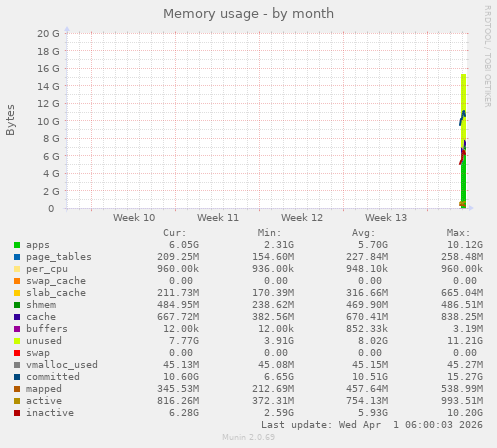Click the 'buffers' legend label

[x=47, y=329]
